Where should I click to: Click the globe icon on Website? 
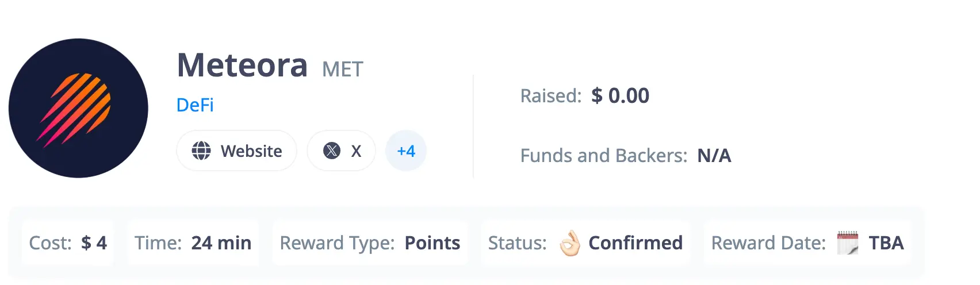201,151
